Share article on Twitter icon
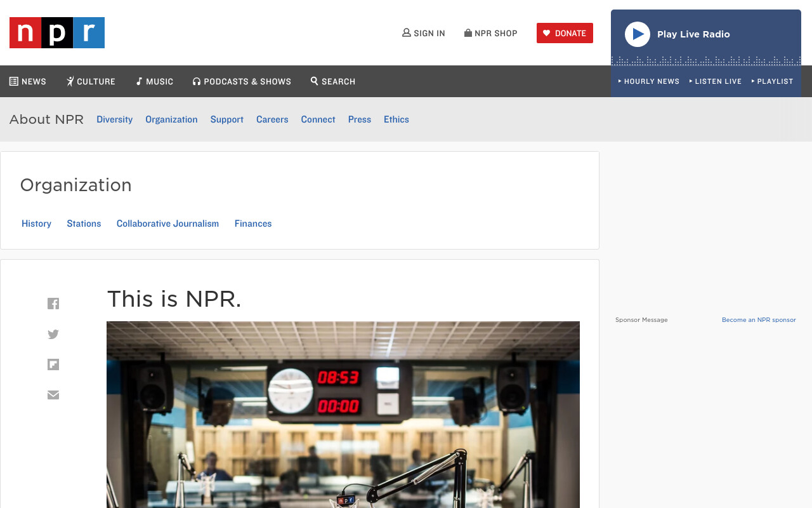The height and width of the screenshot is (508, 812). [x=53, y=334]
